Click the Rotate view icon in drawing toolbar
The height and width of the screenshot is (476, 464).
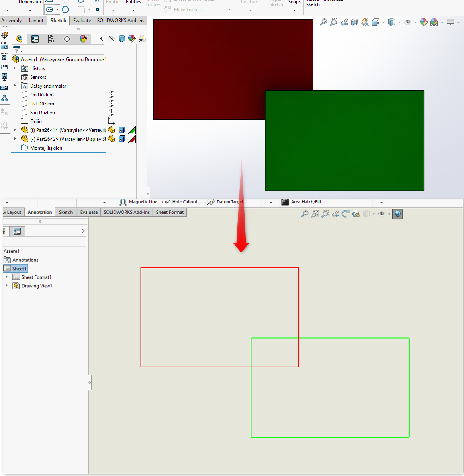(x=345, y=214)
